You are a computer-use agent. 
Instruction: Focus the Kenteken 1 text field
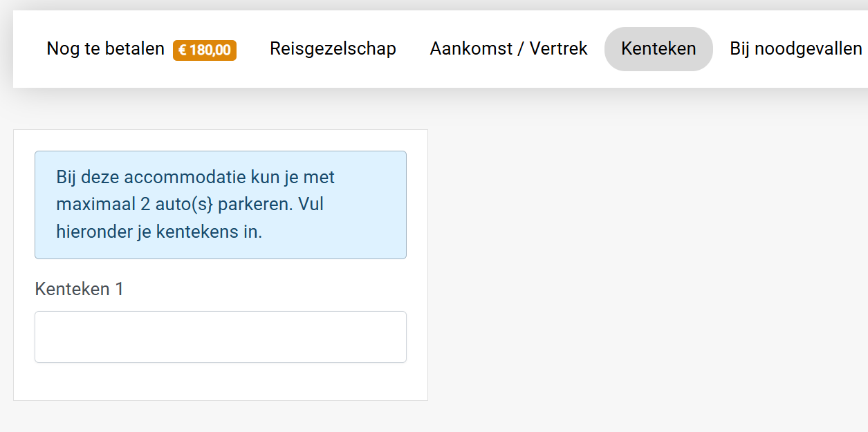tap(221, 337)
